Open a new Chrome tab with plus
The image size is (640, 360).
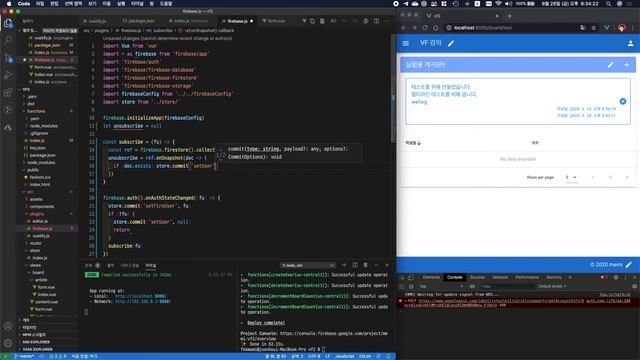click(509, 16)
